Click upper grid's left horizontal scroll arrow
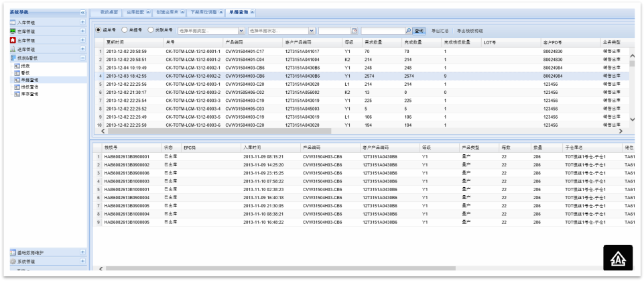 (103, 131)
